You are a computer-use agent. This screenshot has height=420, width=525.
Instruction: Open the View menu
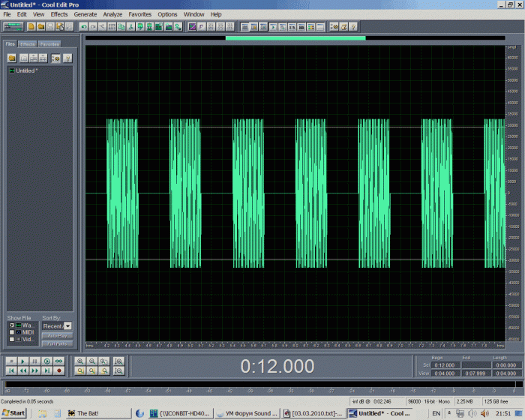pyautogui.click(x=38, y=14)
